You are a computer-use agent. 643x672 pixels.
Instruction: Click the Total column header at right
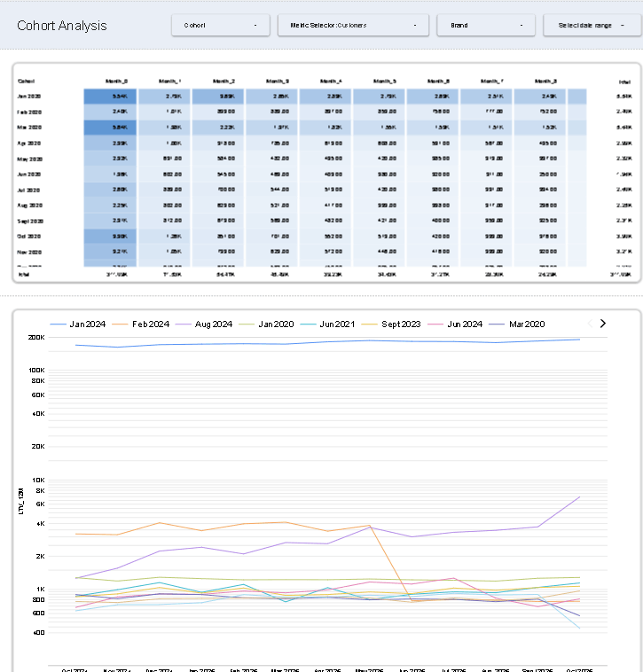(x=624, y=82)
